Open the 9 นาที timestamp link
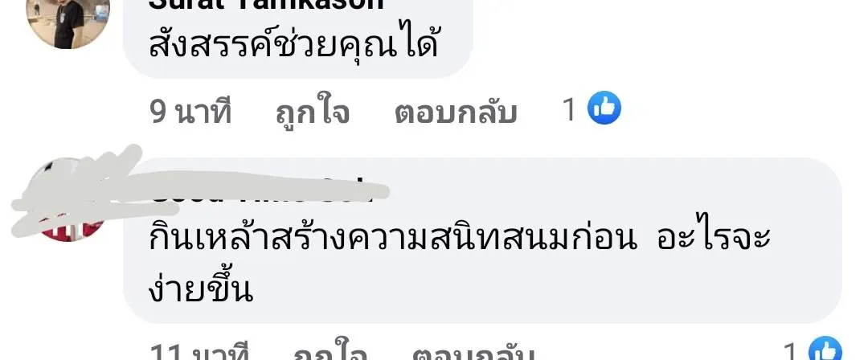868x360 pixels. click(x=190, y=112)
